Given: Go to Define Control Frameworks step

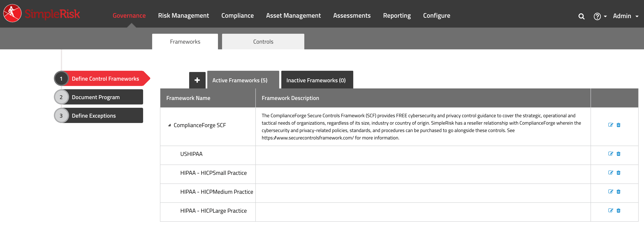Looking at the screenshot, I should [x=102, y=79].
